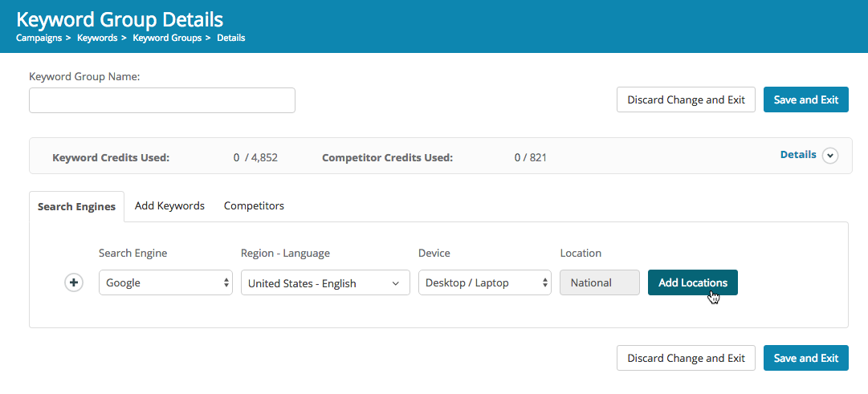This screenshot has height=394, width=868.
Task: Click the National location field
Action: [599, 282]
